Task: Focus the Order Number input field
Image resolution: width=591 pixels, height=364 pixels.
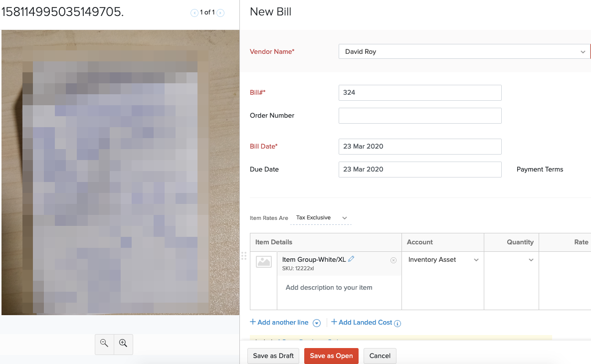Action: pos(420,116)
